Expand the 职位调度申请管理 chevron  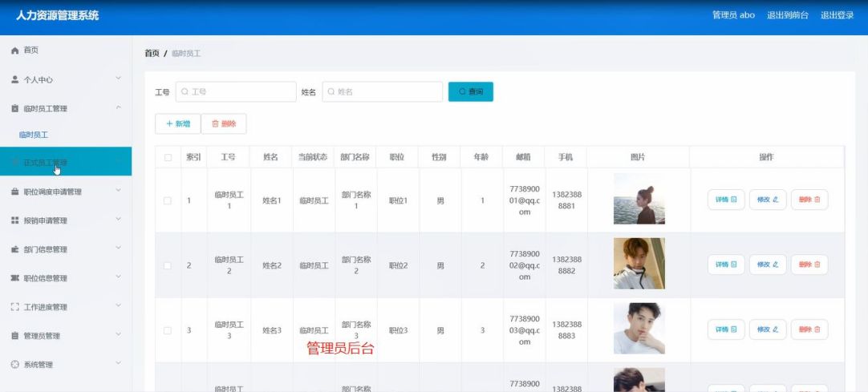point(118,191)
